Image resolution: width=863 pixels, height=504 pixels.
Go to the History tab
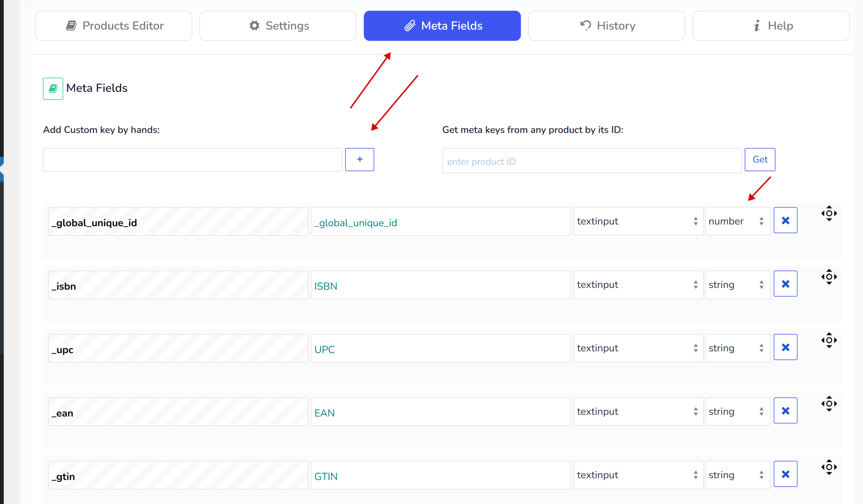606,26
